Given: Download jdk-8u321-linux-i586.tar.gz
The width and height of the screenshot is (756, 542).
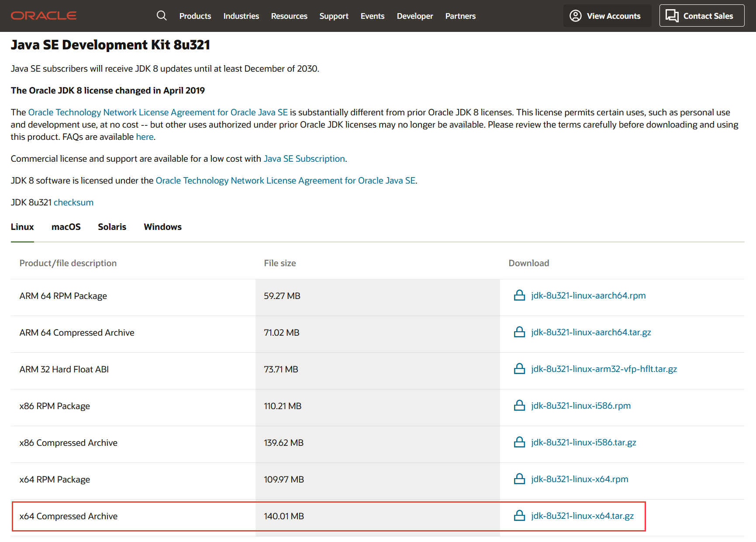Looking at the screenshot, I should 583,442.
